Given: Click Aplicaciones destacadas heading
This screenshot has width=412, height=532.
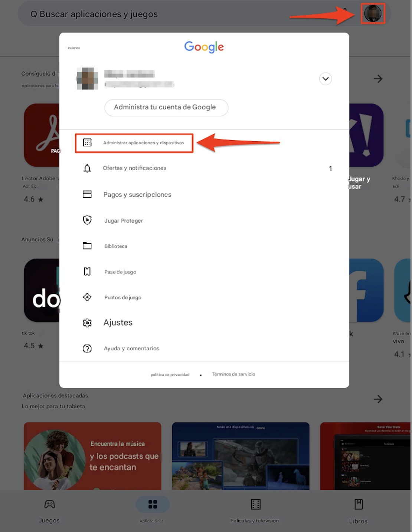Looking at the screenshot, I should (x=56, y=395).
